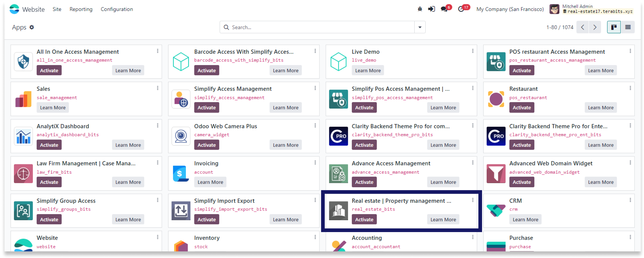
Task: Learn More about Invoicing
Action: [210, 182]
